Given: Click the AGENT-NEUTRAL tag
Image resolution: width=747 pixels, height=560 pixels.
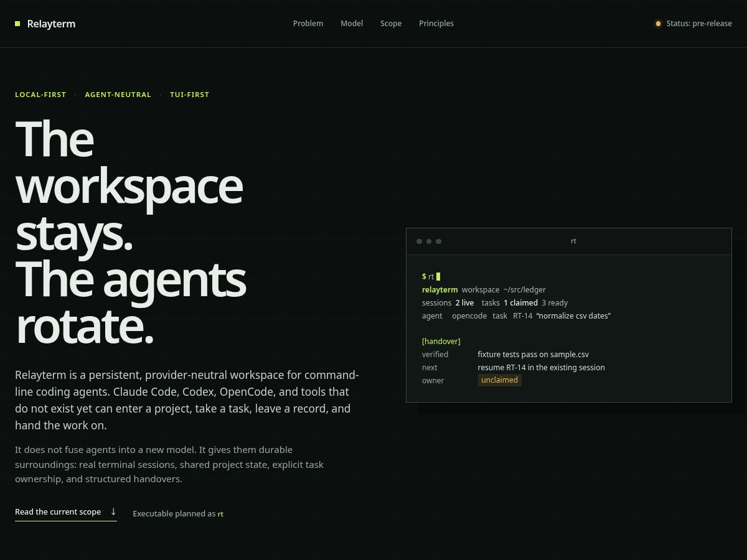Looking at the screenshot, I should click(118, 95).
